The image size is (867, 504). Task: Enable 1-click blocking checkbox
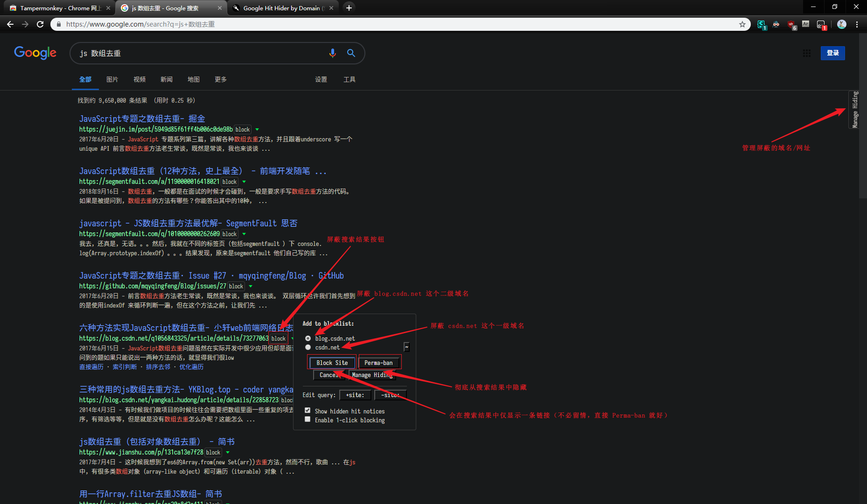[308, 419]
